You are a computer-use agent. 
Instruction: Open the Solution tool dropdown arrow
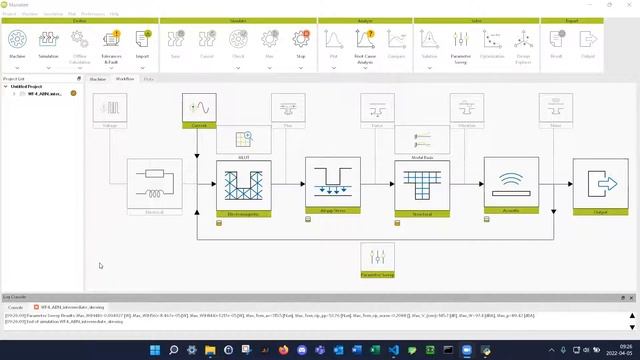tap(429, 68)
